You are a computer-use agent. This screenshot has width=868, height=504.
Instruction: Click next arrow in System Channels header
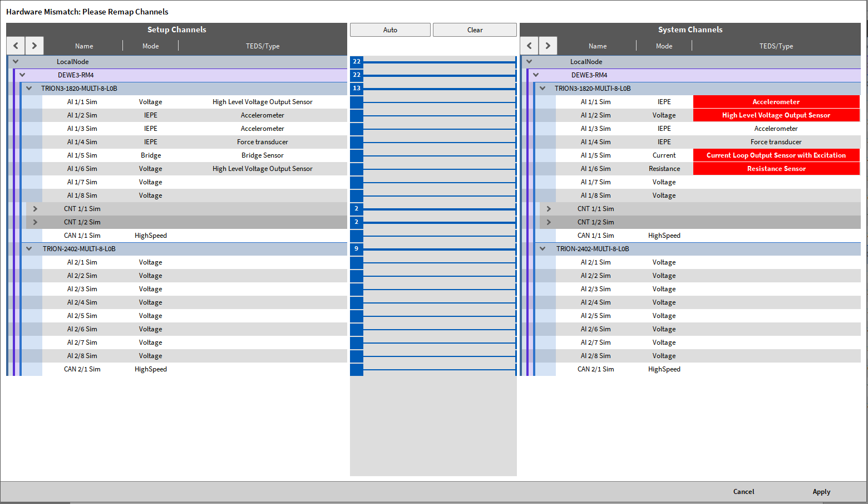(548, 46)
